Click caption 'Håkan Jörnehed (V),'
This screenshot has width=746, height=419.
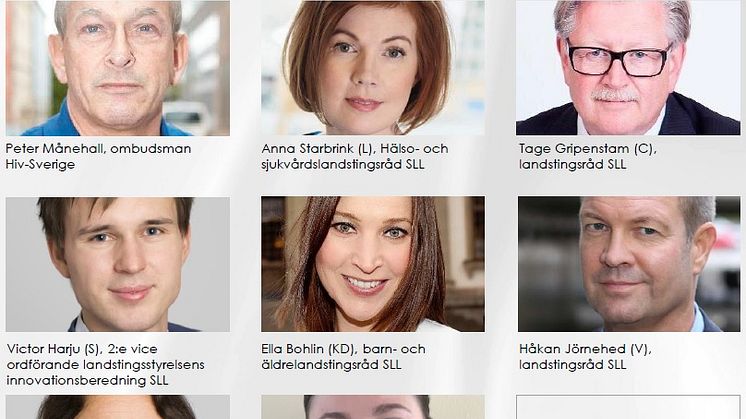[585, 349]
